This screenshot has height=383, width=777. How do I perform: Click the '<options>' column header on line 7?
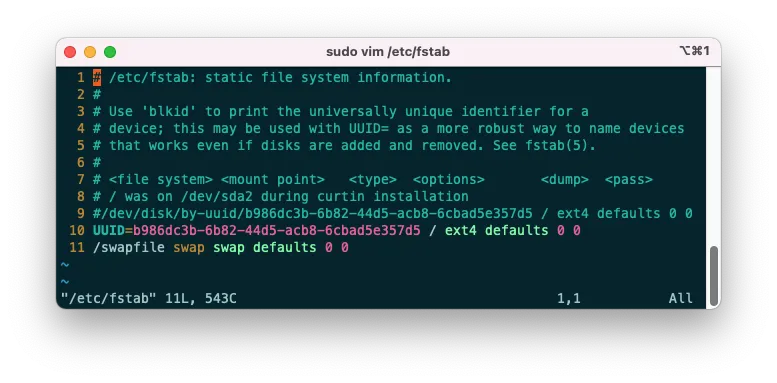coord(448,180)
